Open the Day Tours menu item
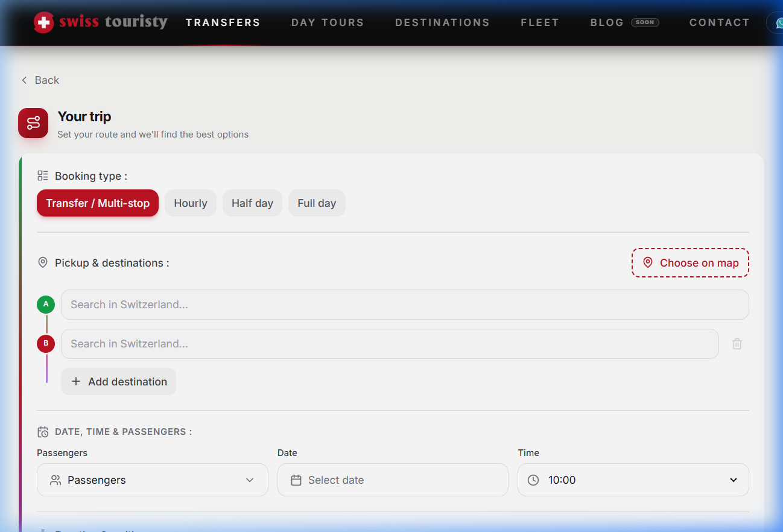 tap(328, 22)
